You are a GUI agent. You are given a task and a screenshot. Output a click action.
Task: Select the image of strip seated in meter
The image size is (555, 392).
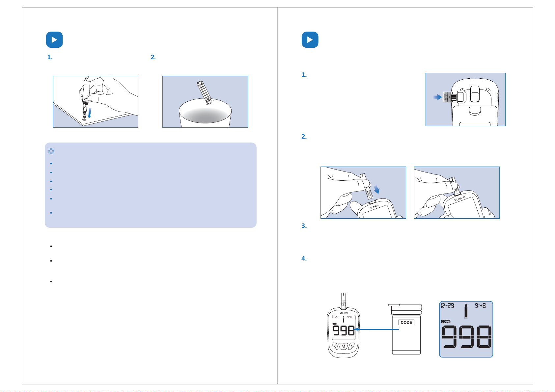[x=457, y=193]
